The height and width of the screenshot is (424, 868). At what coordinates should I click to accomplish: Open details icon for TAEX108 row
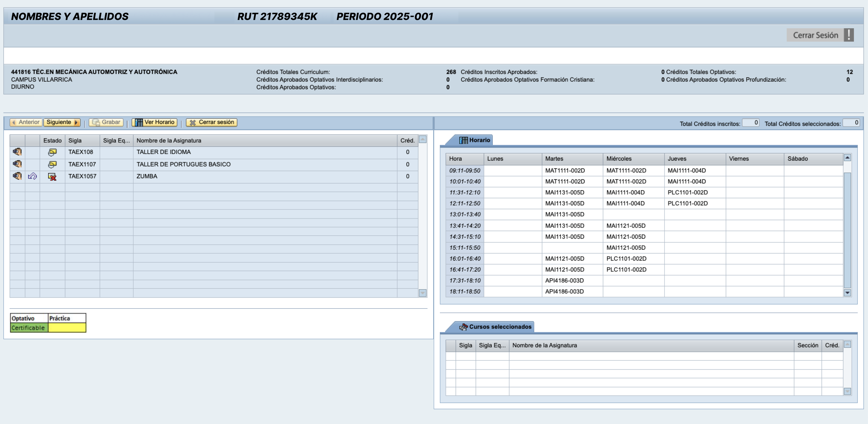17,152
